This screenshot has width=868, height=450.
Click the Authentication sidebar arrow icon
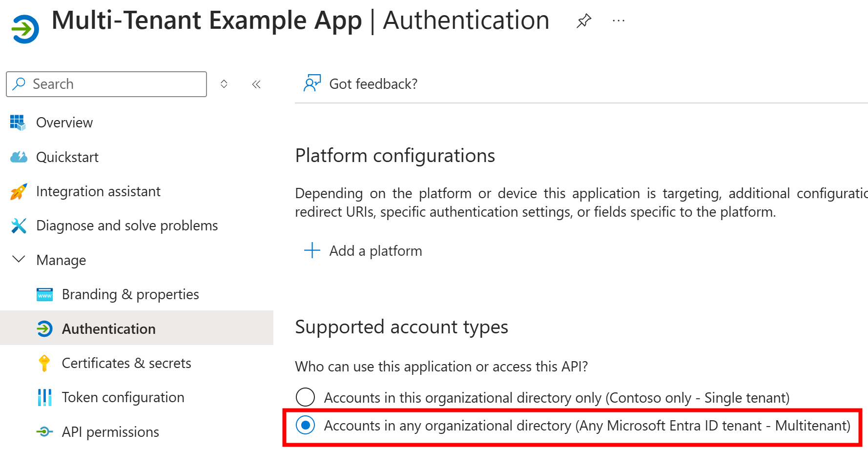(44, 328)
